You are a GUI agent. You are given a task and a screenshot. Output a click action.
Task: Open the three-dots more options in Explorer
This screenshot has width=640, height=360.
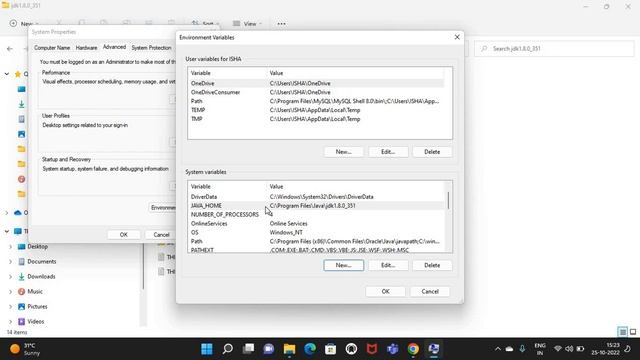click(x=281, y=24)
